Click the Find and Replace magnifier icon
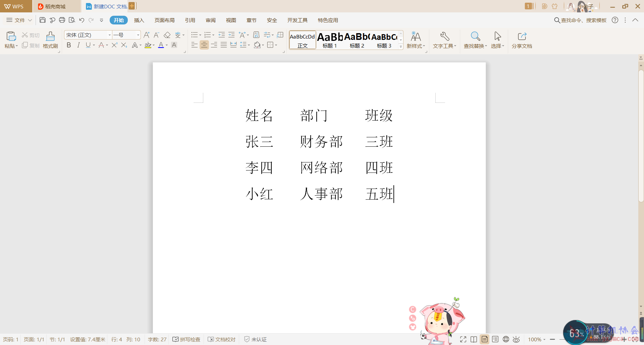The width and height of the screenshot is (644, 345). (475, 36)
